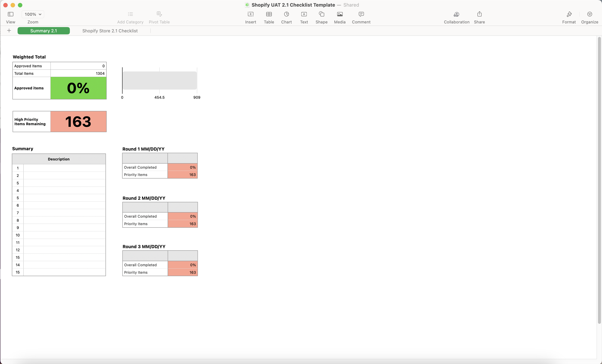602x364 pixels.
Task: Add a new Table from toolbar
Action: [269, 14]
